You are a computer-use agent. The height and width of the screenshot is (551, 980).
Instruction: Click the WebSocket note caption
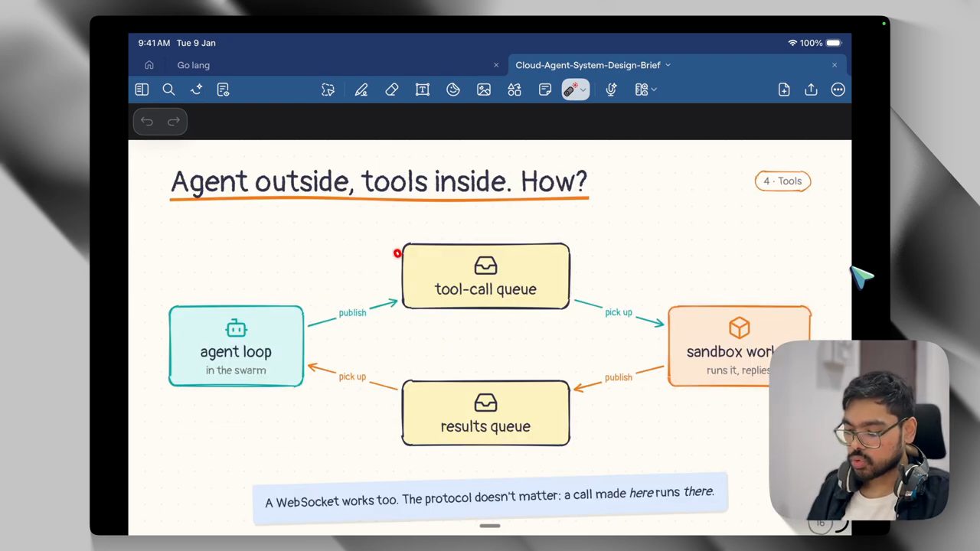coord(490,499)
